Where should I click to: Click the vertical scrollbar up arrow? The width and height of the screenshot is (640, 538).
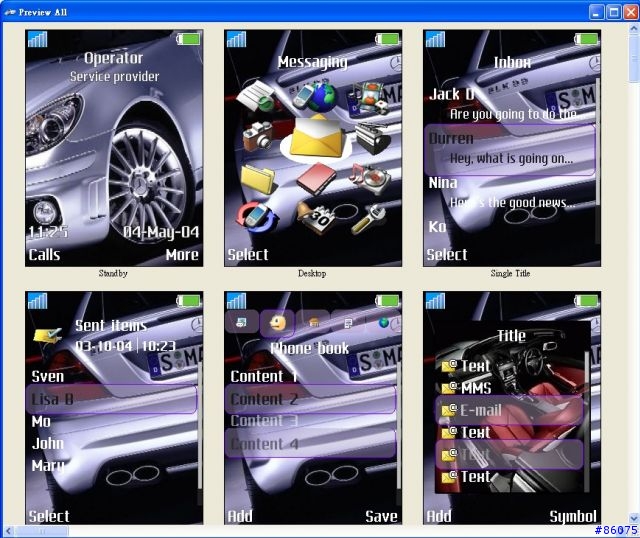point(634,29)
